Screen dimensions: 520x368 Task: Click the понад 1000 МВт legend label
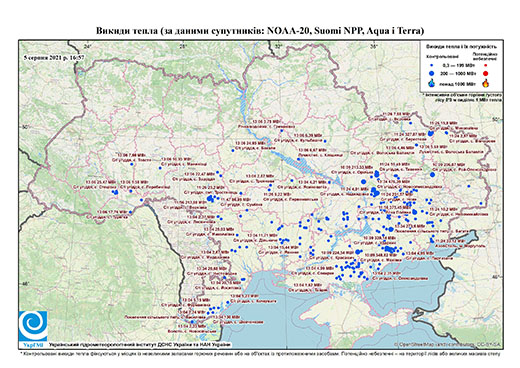tap(457, 84)
